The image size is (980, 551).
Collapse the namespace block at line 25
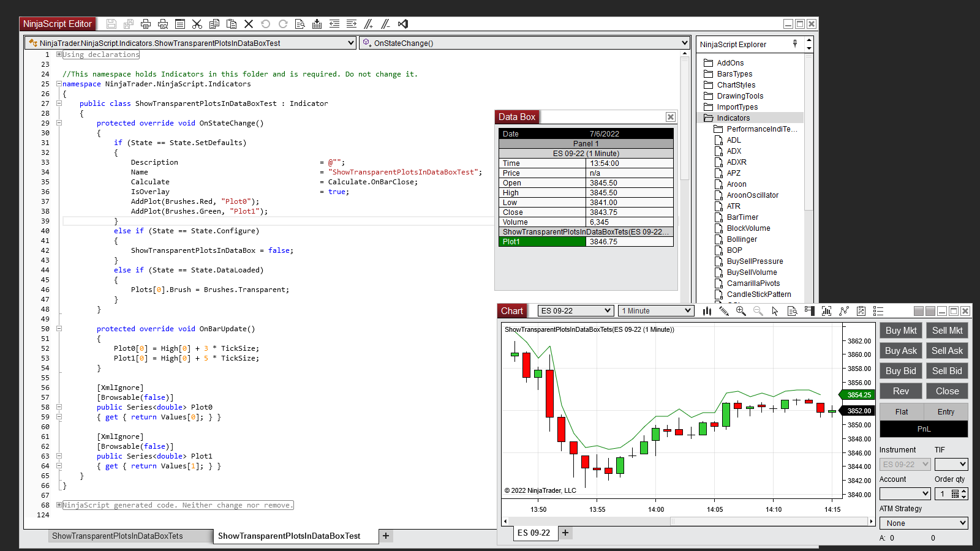(x=59, y=84)
